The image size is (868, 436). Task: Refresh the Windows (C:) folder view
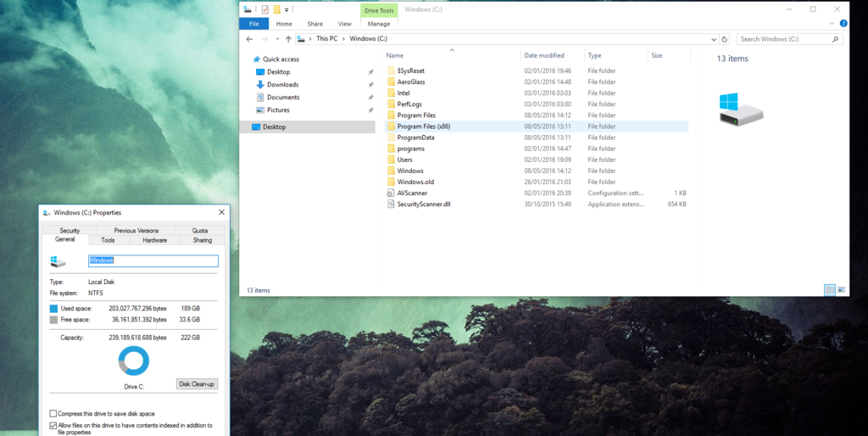click(726, 39)
